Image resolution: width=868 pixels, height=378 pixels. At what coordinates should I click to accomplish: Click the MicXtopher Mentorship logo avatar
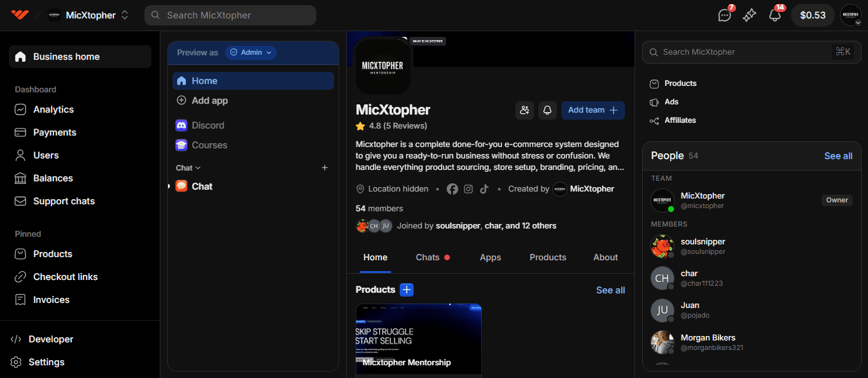[x=382, y=66]
